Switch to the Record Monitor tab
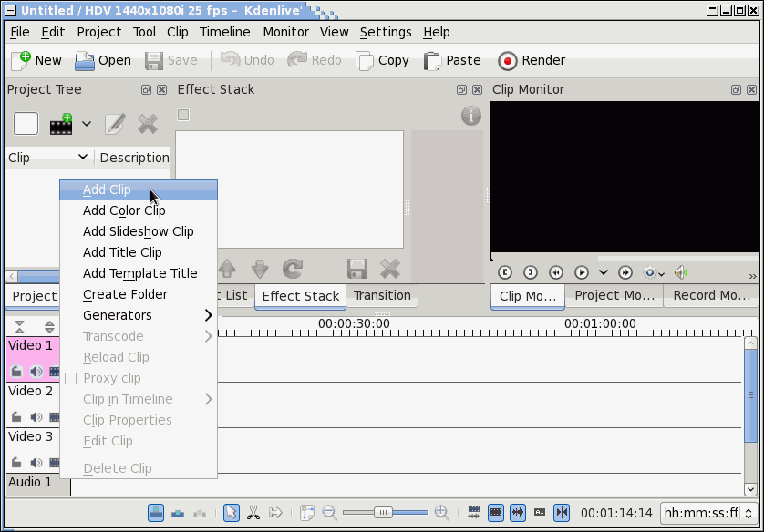764x532 pixels. (711, 295)
